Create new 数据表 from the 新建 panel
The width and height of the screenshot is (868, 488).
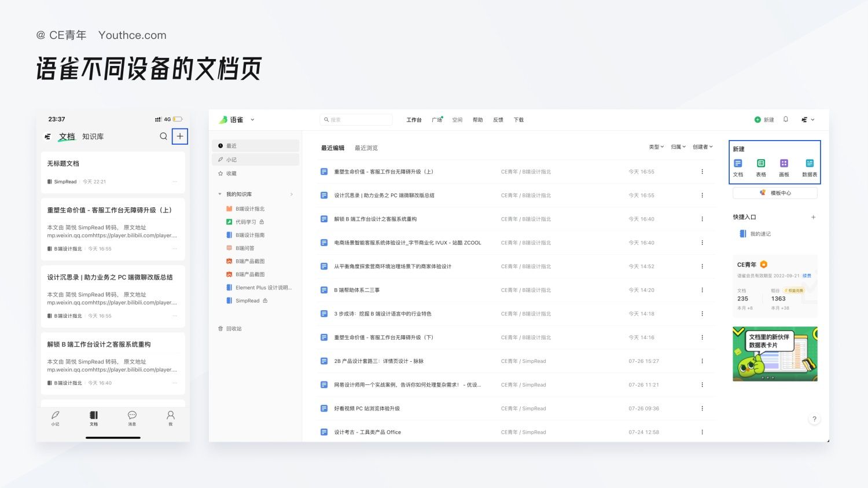pyautogui.click(x=810, y=167)
